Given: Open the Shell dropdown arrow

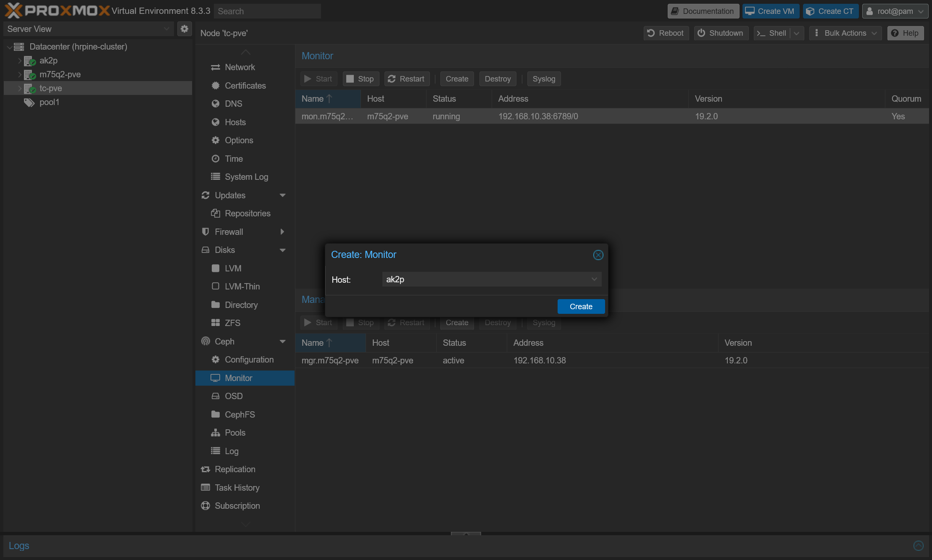Looking at the screenshot, I should [x=797, y=33].
